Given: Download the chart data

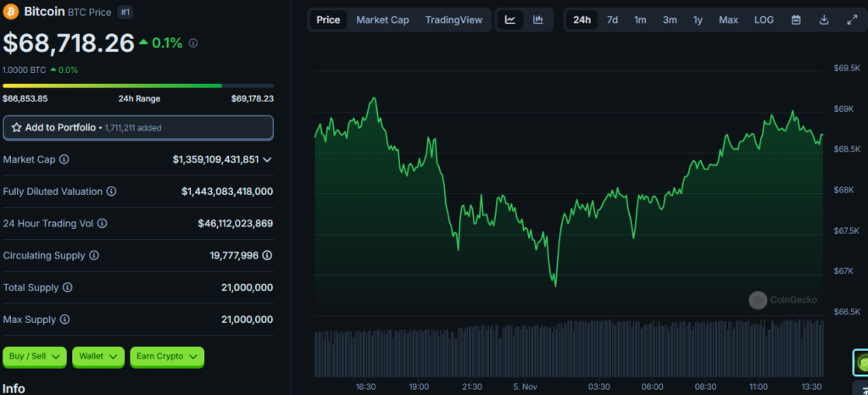Looking at the screenshot, I should pyautogui.click(x=824, y=19).
